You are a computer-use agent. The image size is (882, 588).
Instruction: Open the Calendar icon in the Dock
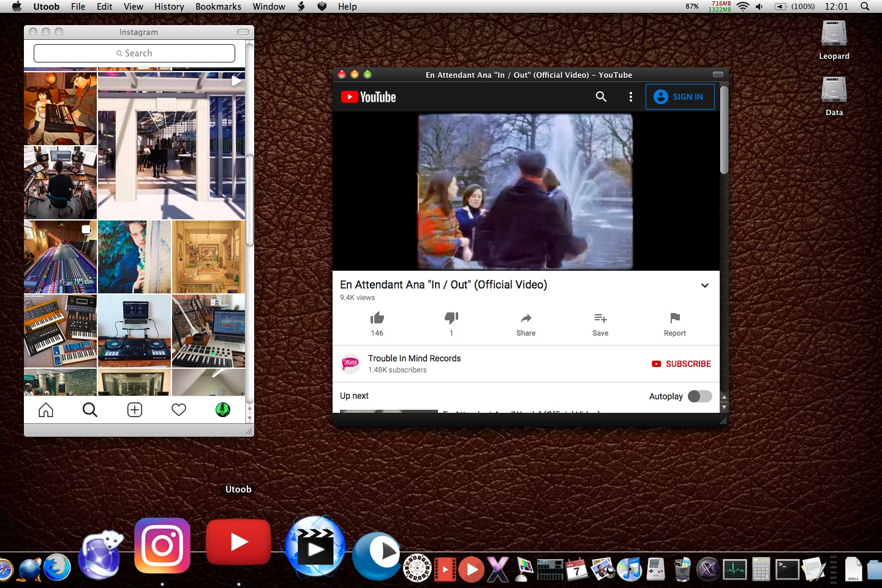click(x=576, y=569)
